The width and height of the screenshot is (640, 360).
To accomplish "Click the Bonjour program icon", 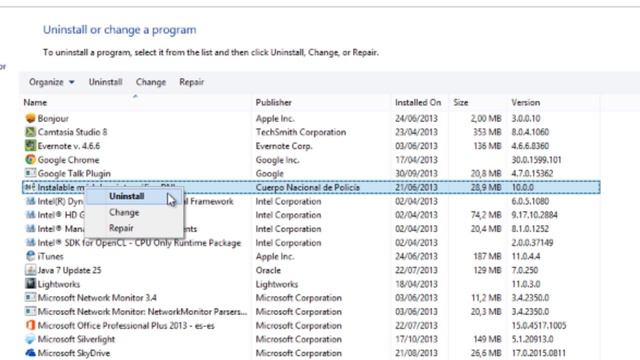I will coord(30,118).
